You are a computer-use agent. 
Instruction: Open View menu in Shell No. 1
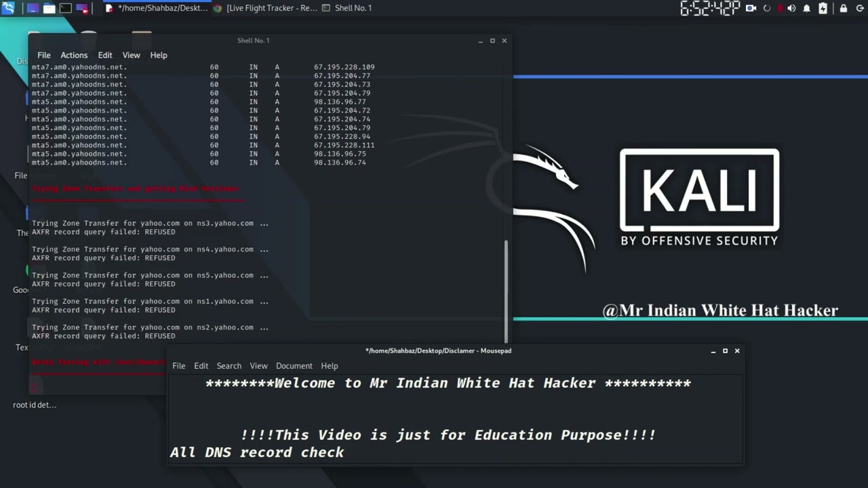pos(131,55)
